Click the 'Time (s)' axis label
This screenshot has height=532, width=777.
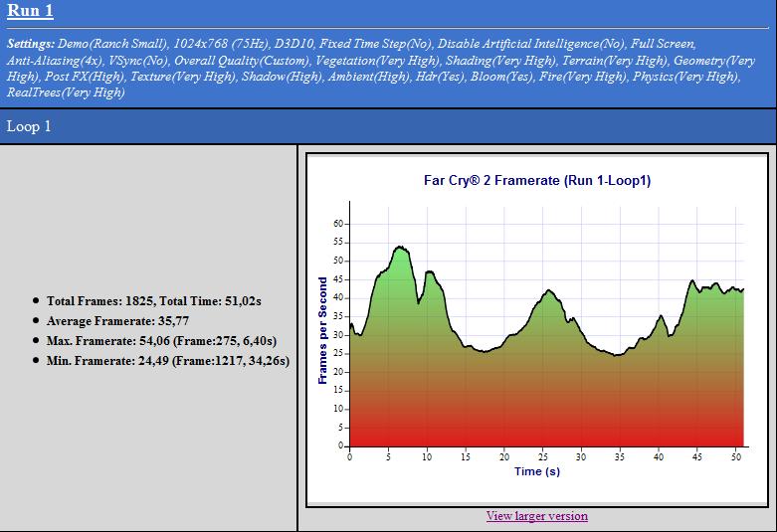[537, 471]
